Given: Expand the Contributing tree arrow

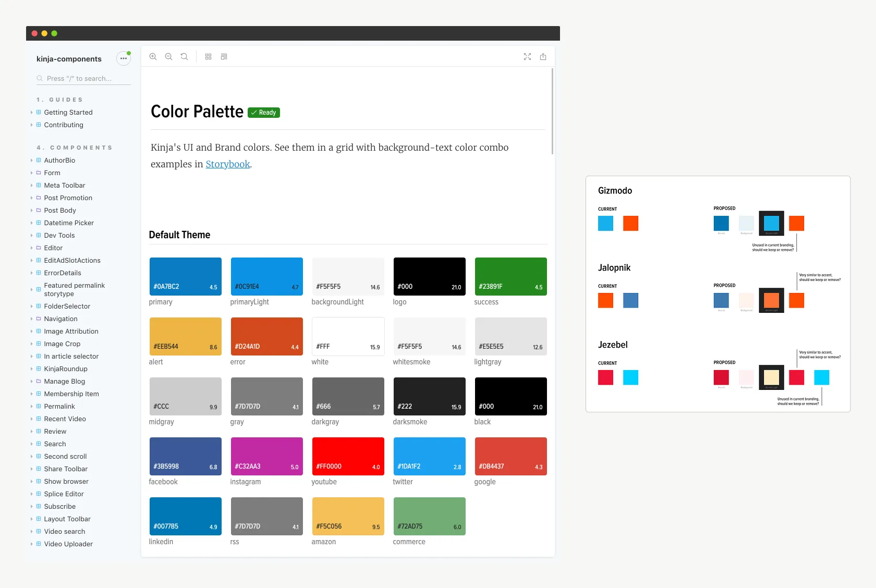Looking at the screenshot, I should point(31,125).
